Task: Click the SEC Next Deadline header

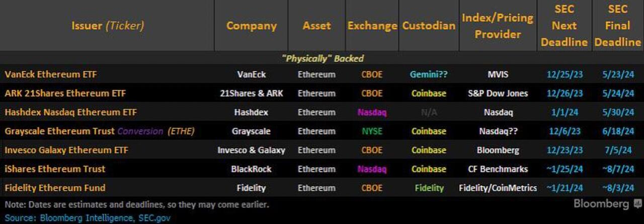Action: click(x=564, y=26)
